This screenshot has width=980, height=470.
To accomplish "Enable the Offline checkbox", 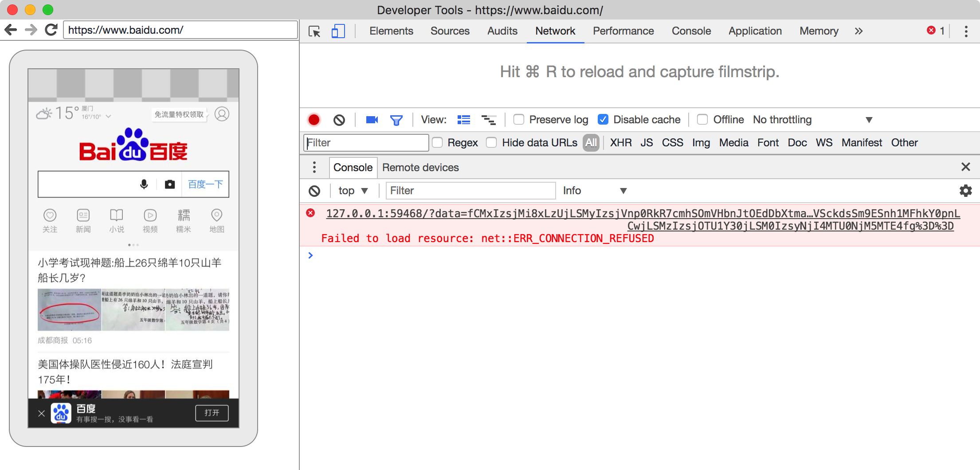I will [x=702, y=120].
